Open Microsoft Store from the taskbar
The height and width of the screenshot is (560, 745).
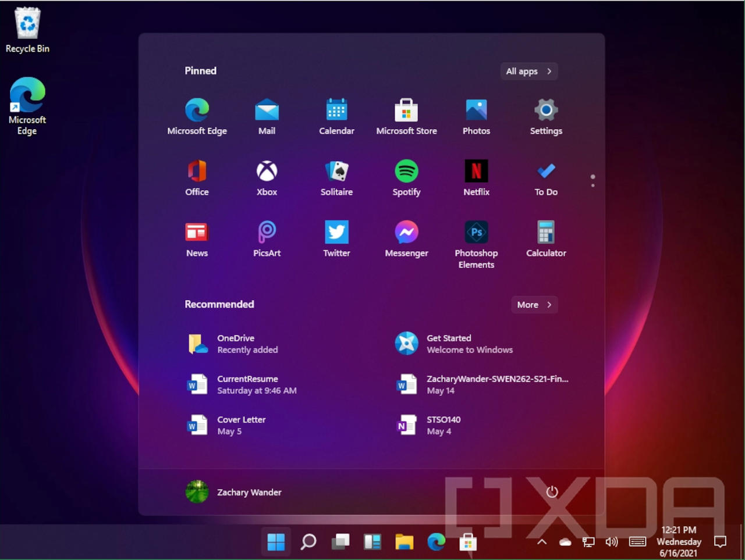pyautogui.click(x=468, y=542)
